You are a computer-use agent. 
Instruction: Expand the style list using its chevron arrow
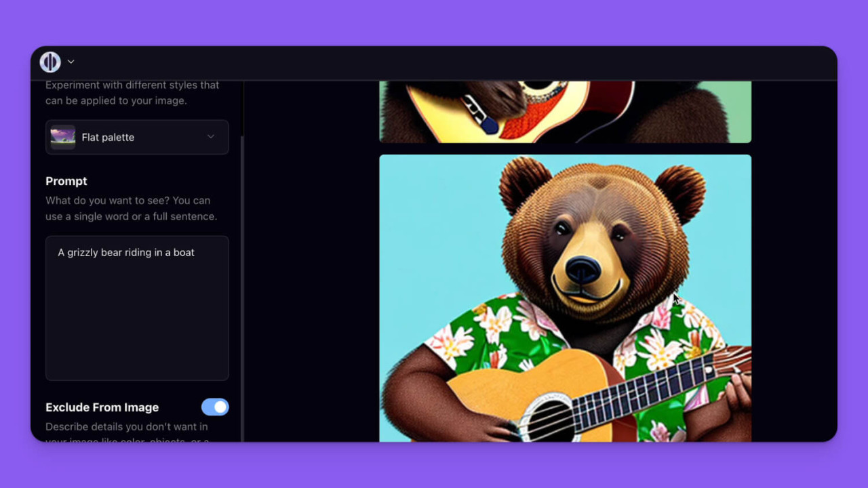[211, 137]
